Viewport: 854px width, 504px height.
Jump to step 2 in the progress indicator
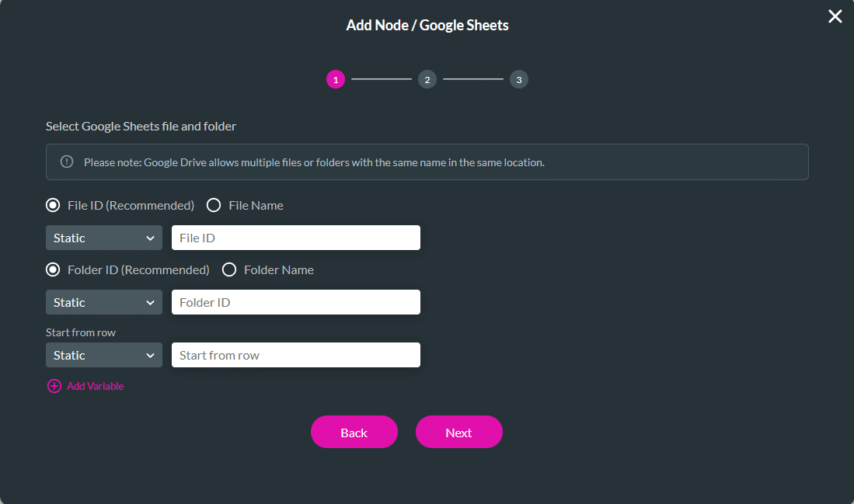click(x=427, y=78)
